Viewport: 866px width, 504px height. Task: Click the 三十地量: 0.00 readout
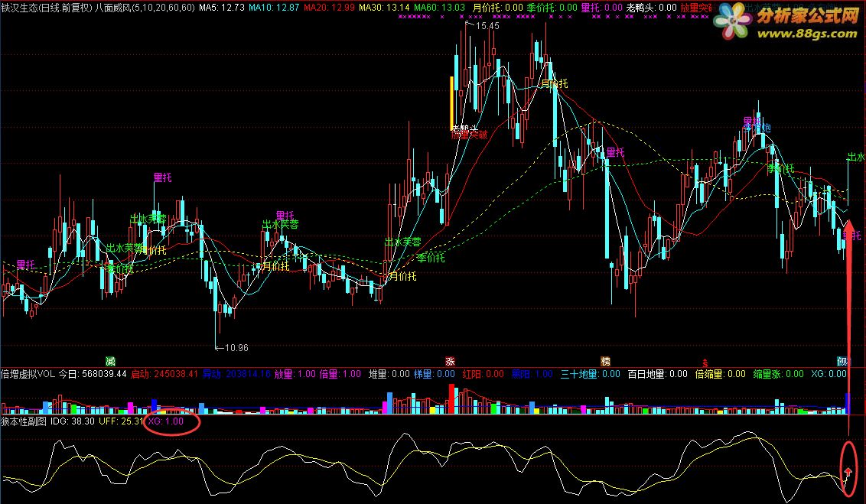(x=591, y=374)
